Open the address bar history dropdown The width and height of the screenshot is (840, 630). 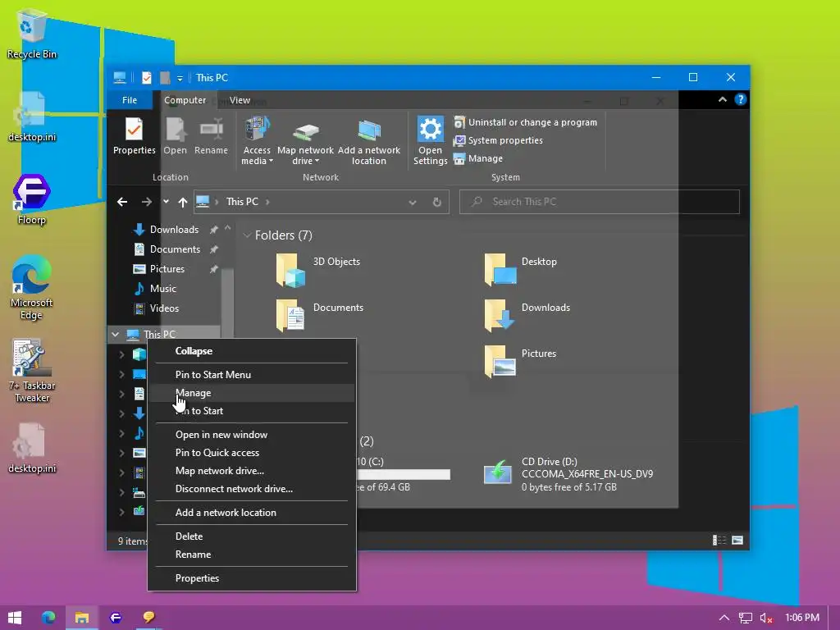(413, 202)
